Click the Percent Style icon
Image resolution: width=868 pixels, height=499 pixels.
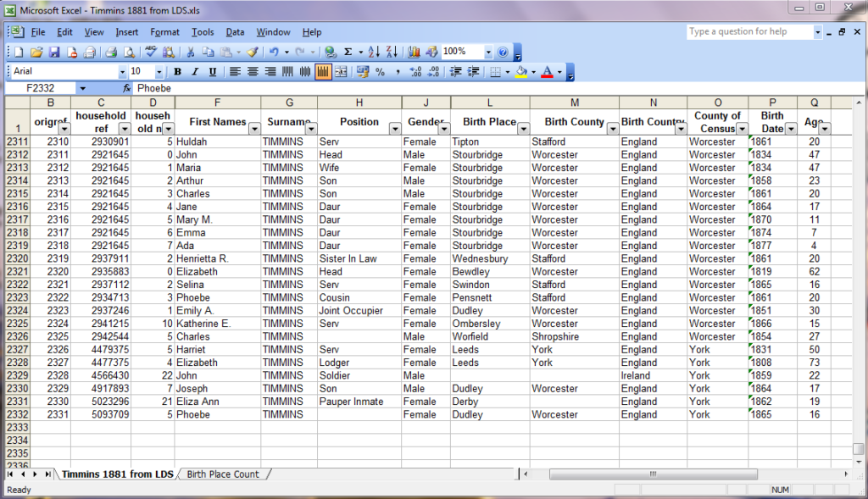[380, 72]
